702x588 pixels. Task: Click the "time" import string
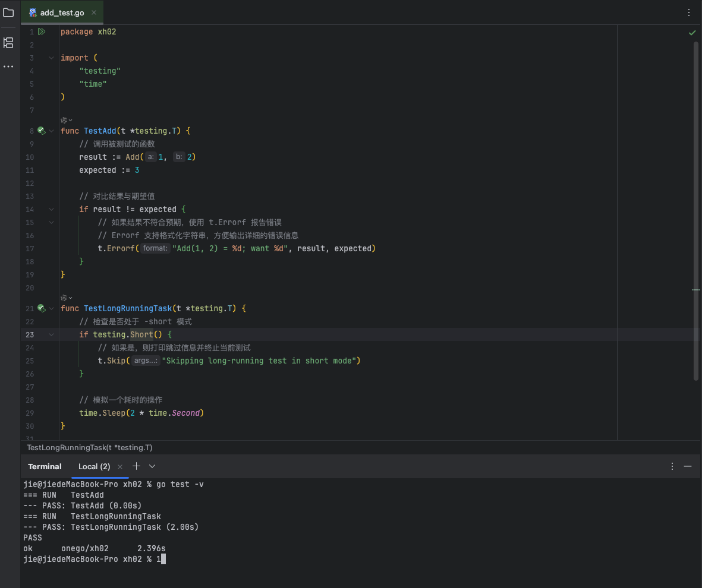(x=93, y=84)
